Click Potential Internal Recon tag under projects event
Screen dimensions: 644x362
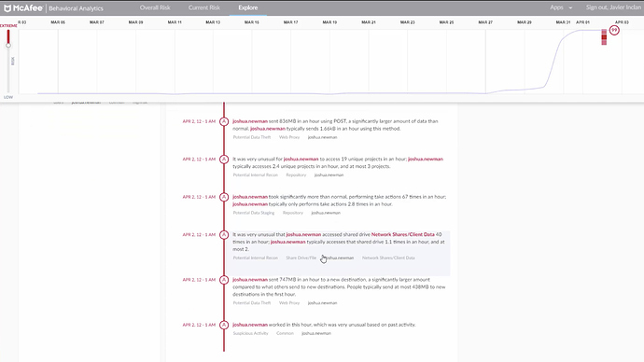click(255, 175)
